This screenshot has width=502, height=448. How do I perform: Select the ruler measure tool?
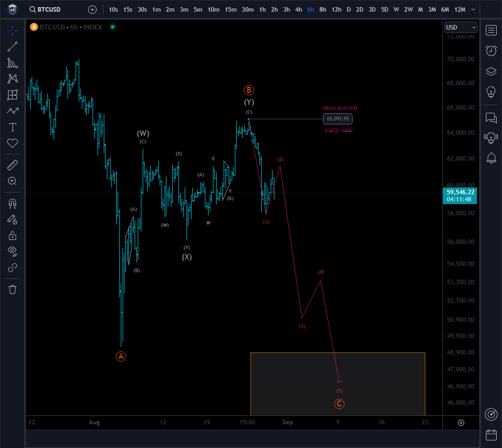pyautogui.click(x=13, y=165)
